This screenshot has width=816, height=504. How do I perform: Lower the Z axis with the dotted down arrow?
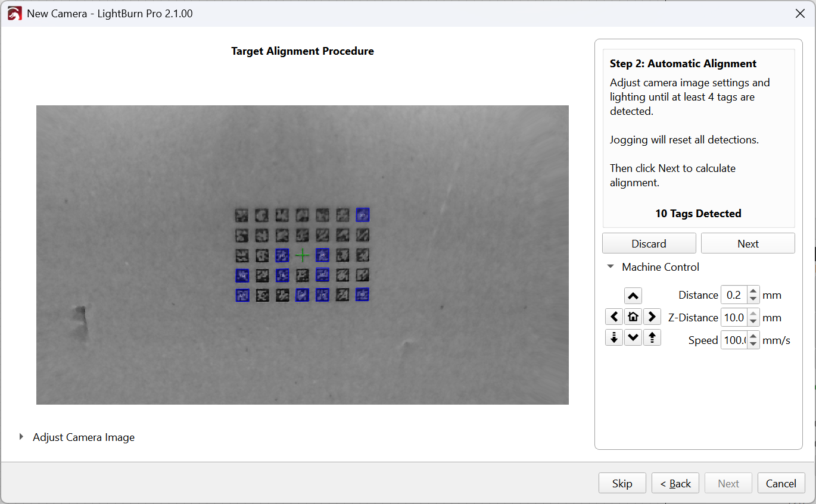(614, 338)
